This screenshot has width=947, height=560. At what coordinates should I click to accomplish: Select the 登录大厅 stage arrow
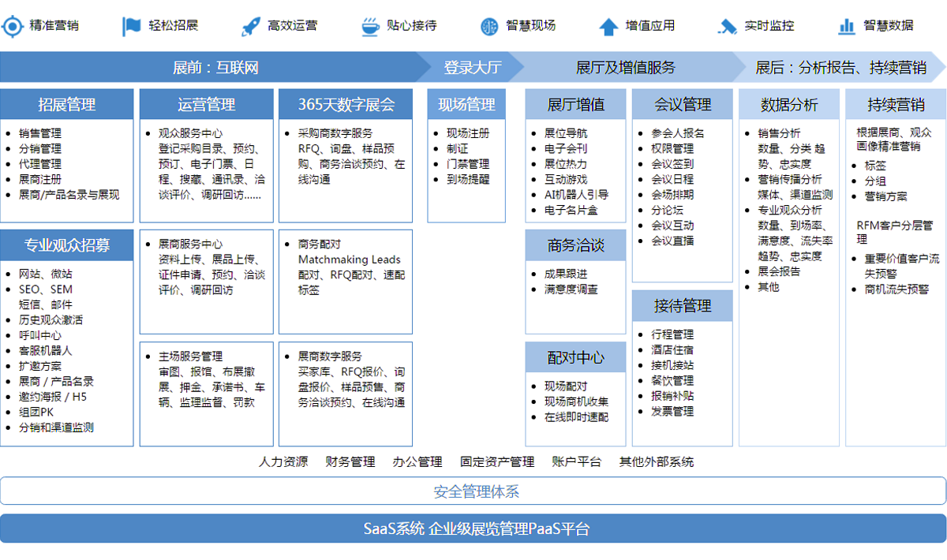[472, 67]
